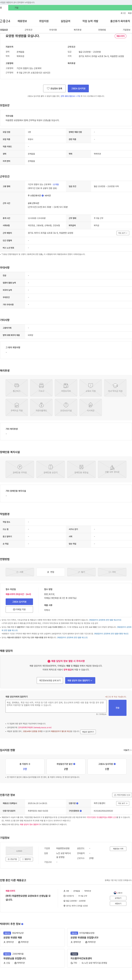This screenshot has width=132, height=980.
Task: Click info icon next to 구인인증번호
Action: (80, 811)
